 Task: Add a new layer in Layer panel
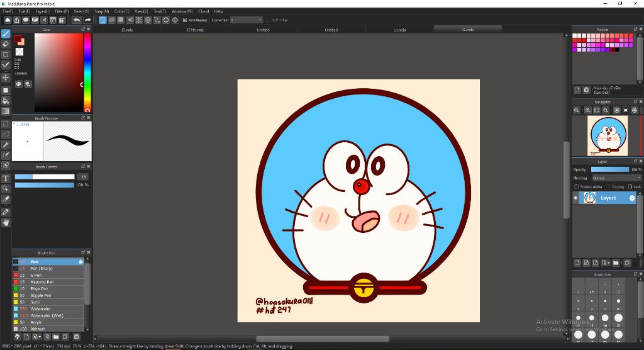coord(577,262)
